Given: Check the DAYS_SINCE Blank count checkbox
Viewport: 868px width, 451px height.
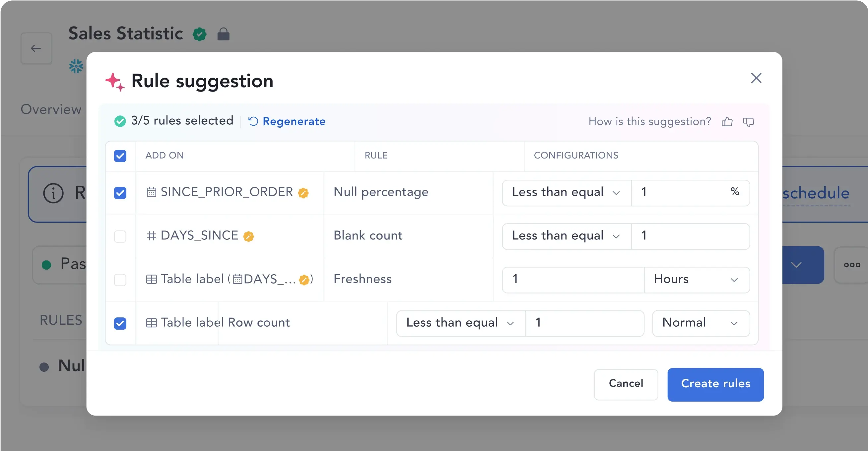Looking at the screenshot, I should click(x=120, y=236).
